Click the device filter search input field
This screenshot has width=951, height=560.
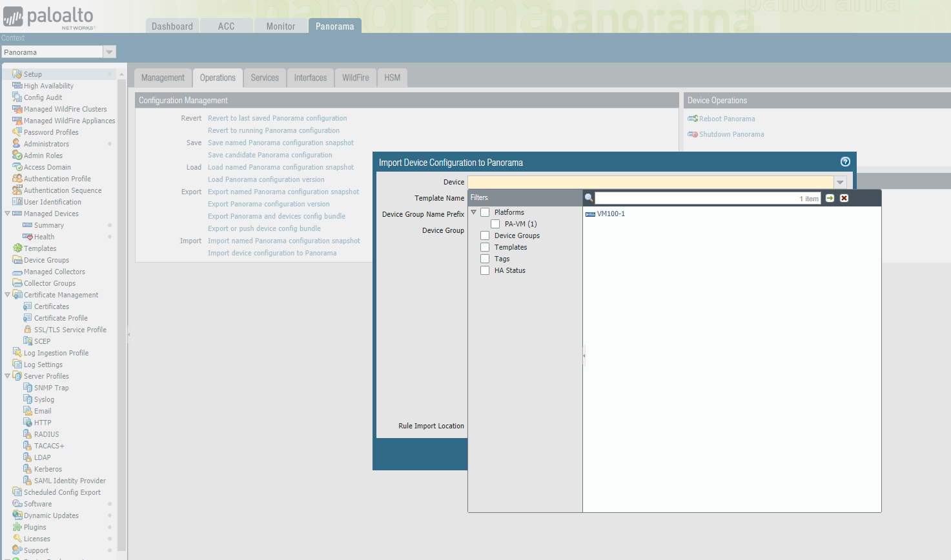click(x=708, y=198)
